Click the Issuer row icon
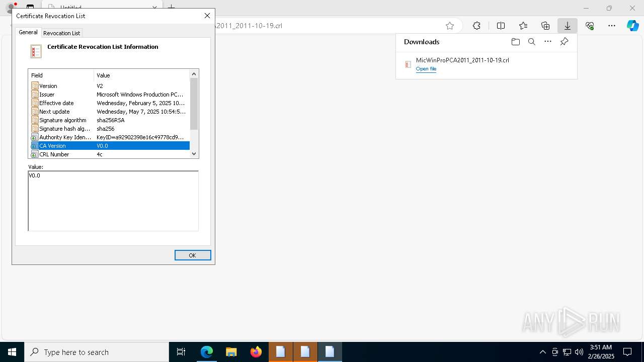Screen dimensions: 644x362 click(35, 95)
